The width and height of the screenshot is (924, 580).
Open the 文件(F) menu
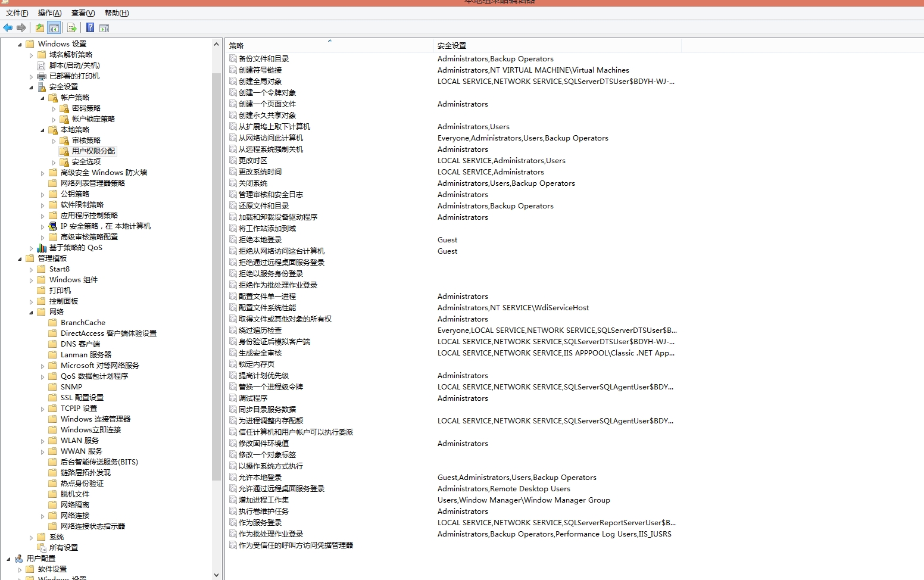pyautogui.click(x=17, y=13)
